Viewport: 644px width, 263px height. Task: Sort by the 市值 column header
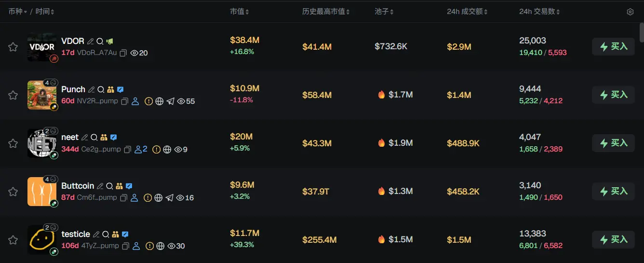pos(239,12)
